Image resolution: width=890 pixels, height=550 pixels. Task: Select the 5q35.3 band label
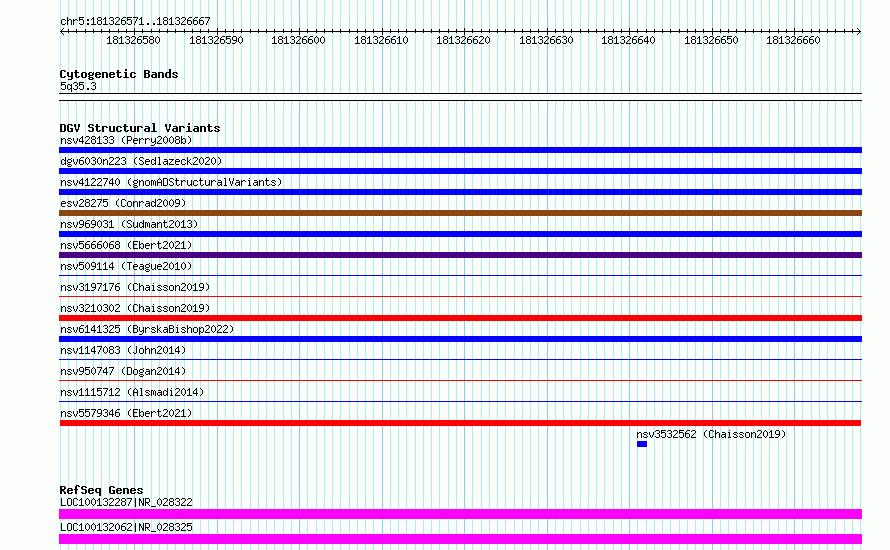coord(78,86)
